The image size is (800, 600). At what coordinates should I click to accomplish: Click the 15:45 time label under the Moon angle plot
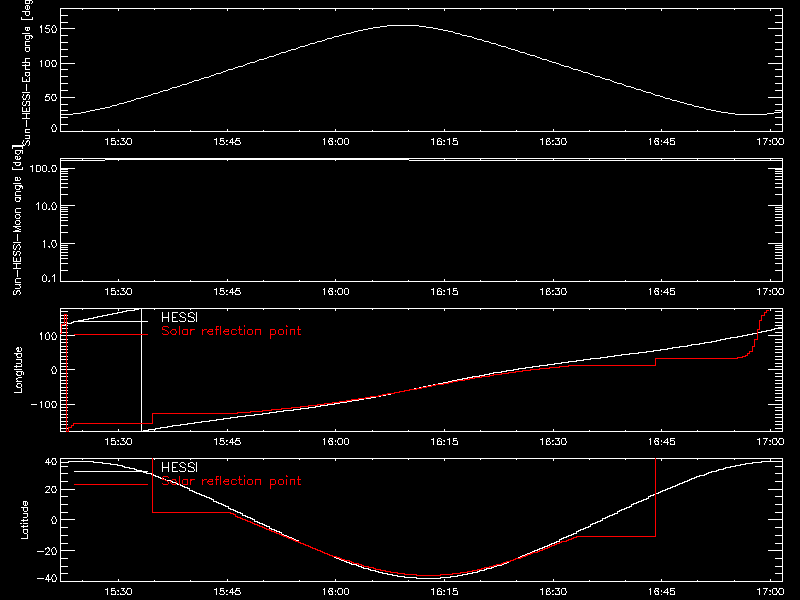227,292
